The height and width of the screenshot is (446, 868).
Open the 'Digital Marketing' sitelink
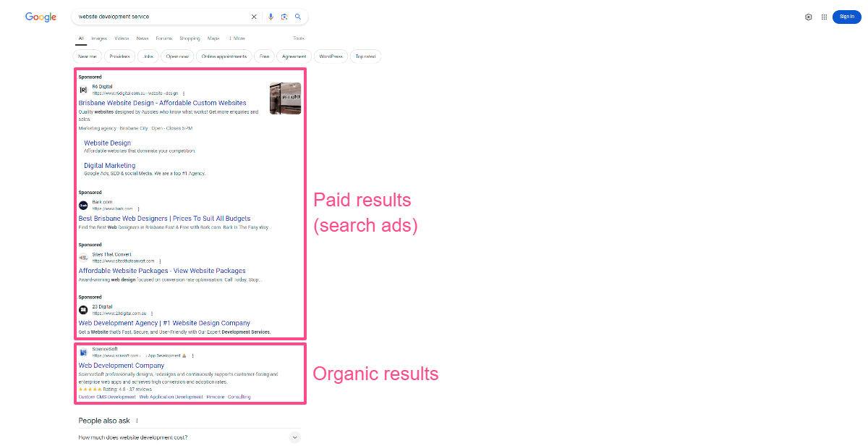(x=109, y=165)
